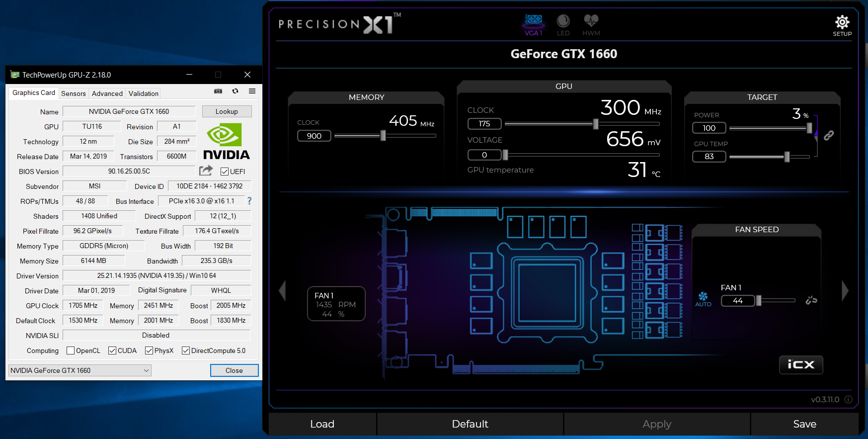This screenshot has width=868, height=439.
Task: Show version info next to v0.3.11.0
Action: 849,399
